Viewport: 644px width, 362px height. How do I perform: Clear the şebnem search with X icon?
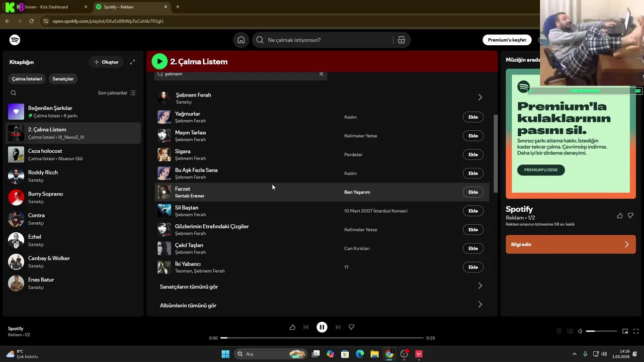pyautogui.click(x=321, y=74)
